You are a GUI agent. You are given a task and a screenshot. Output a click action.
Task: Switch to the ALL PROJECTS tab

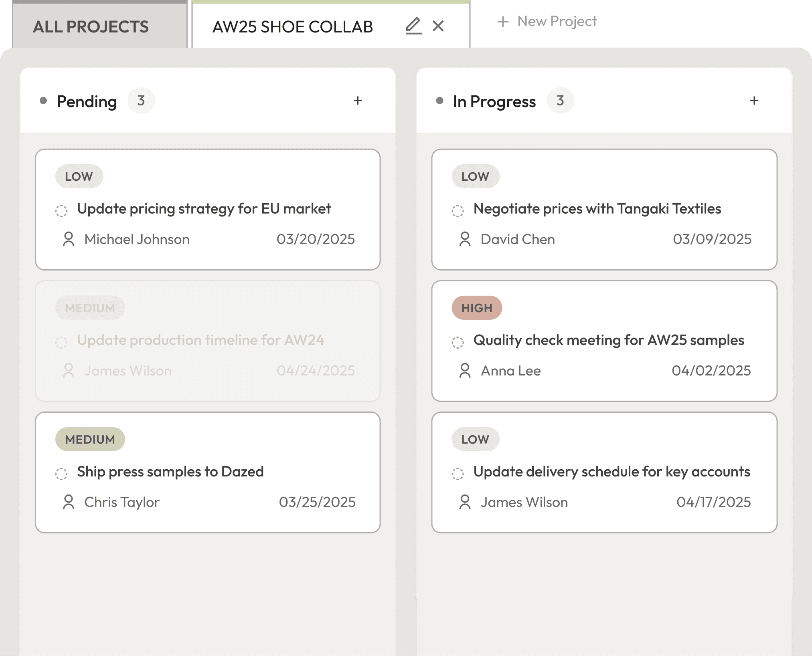[x=91, y=27]
